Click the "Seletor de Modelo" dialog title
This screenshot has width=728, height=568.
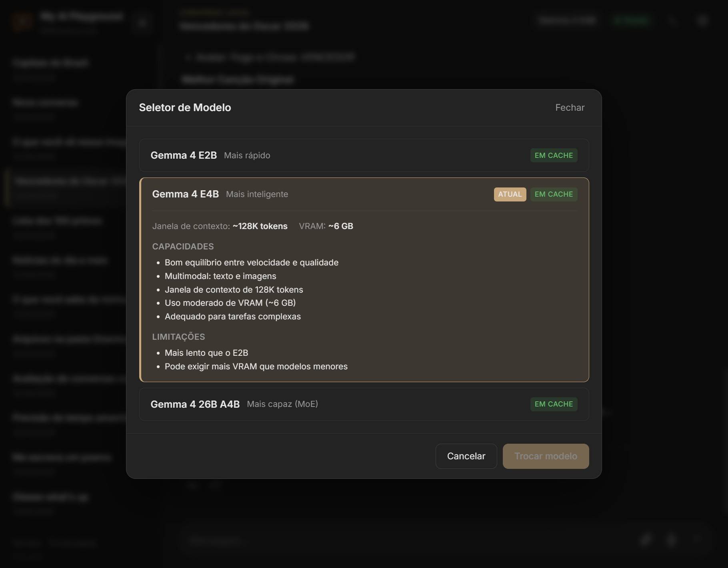[185, 108]
